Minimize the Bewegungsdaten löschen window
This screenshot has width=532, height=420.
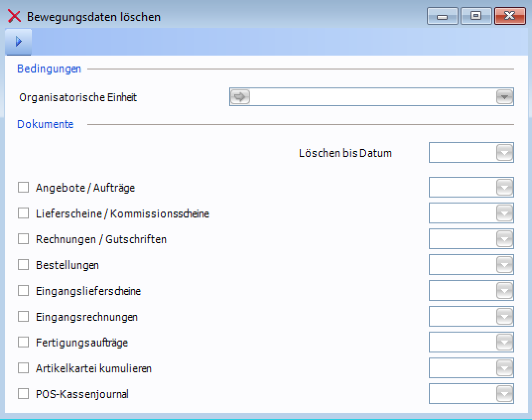(442, 16)
